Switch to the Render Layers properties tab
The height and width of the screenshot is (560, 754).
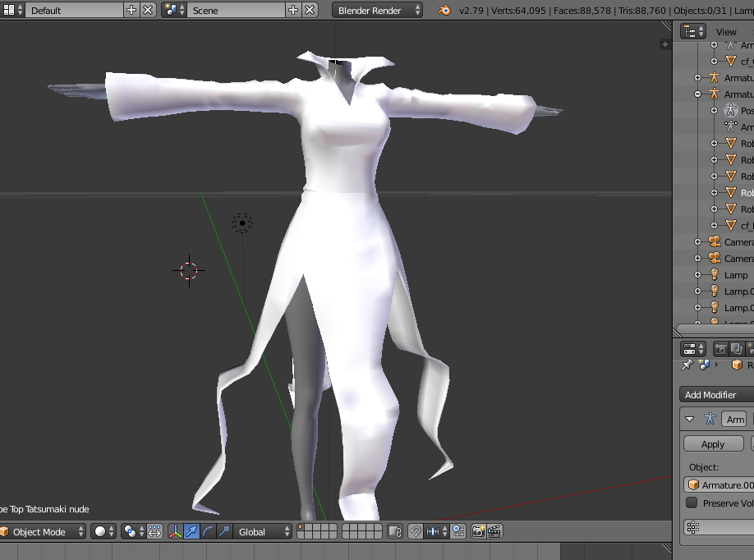(x=736, y=349)
